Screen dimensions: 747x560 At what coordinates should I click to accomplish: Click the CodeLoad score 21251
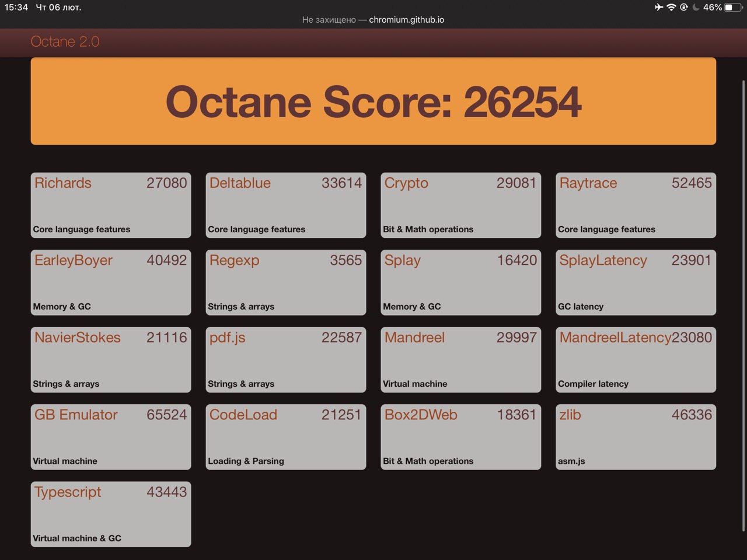tap(341, 415)
